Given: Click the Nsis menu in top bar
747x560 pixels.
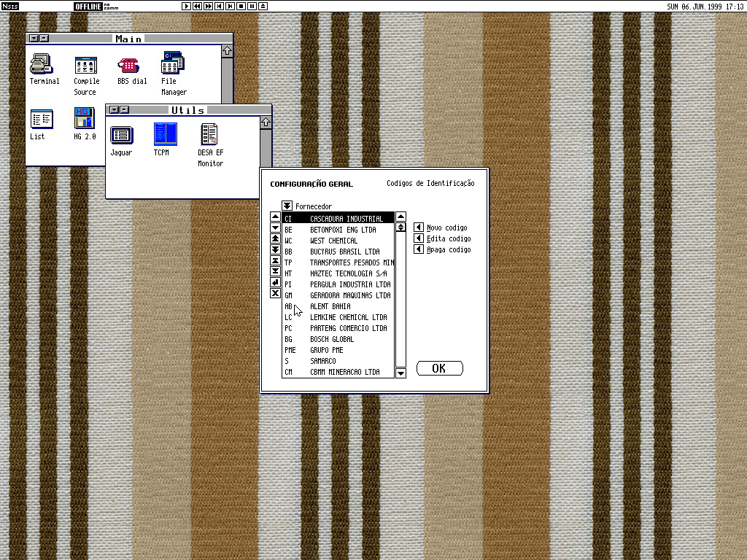Looking at the screenshot, I should (9, 7).
